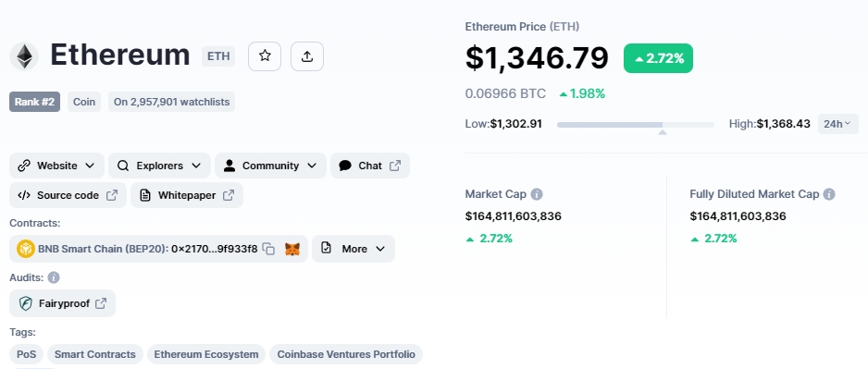Open the Source code link
The height and width of the screenshot is (369, 868).
point(68,195)
